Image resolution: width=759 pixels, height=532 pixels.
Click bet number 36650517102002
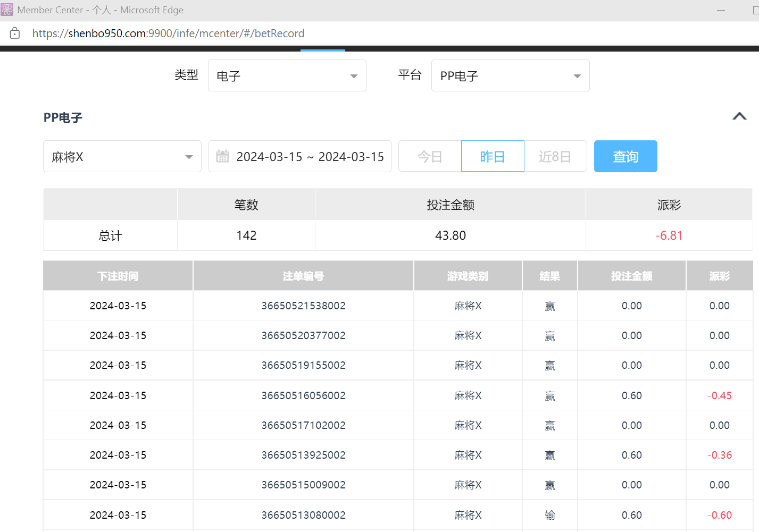303,425
